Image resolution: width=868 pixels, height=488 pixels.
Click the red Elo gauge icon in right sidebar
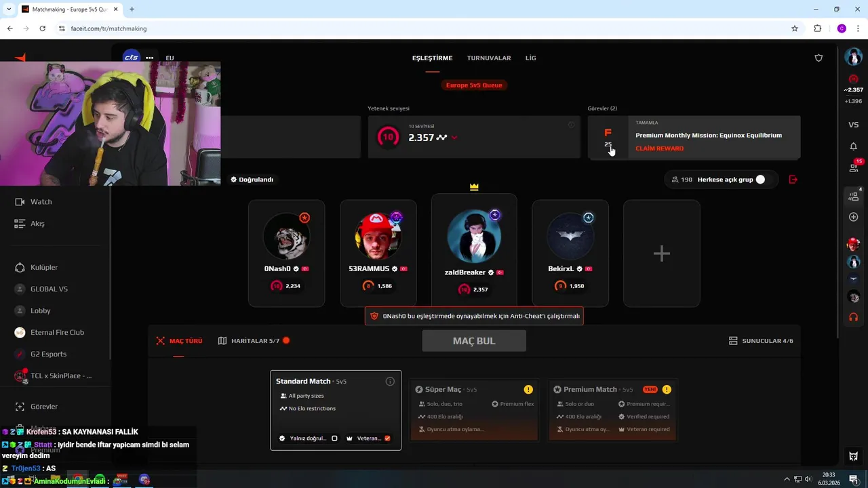point(854,79)
